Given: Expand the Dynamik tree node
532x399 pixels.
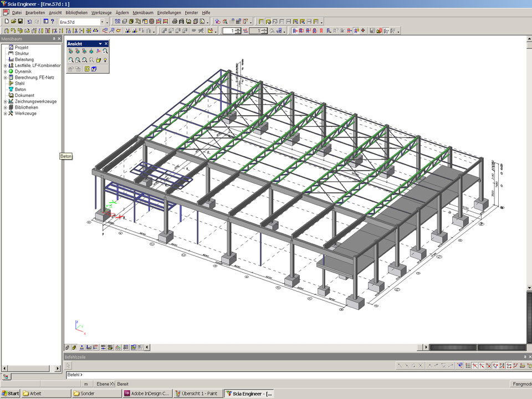Looking at the screenshot, I should click(5, 71).
